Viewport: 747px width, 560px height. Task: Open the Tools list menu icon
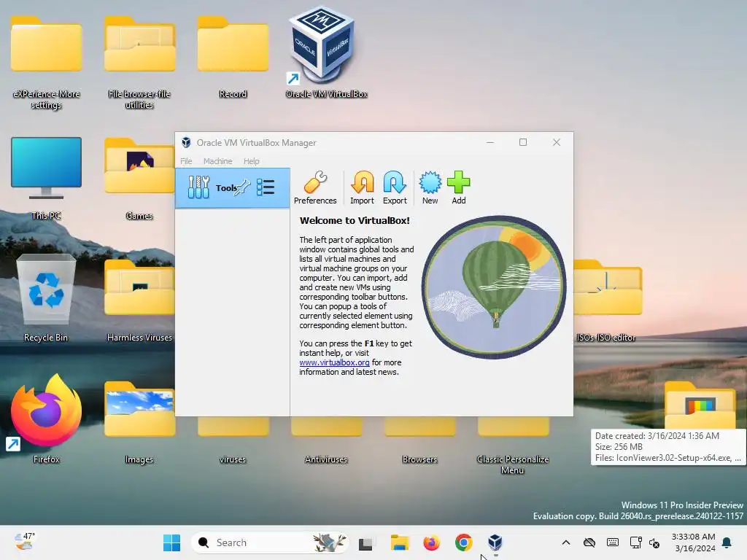266,187
